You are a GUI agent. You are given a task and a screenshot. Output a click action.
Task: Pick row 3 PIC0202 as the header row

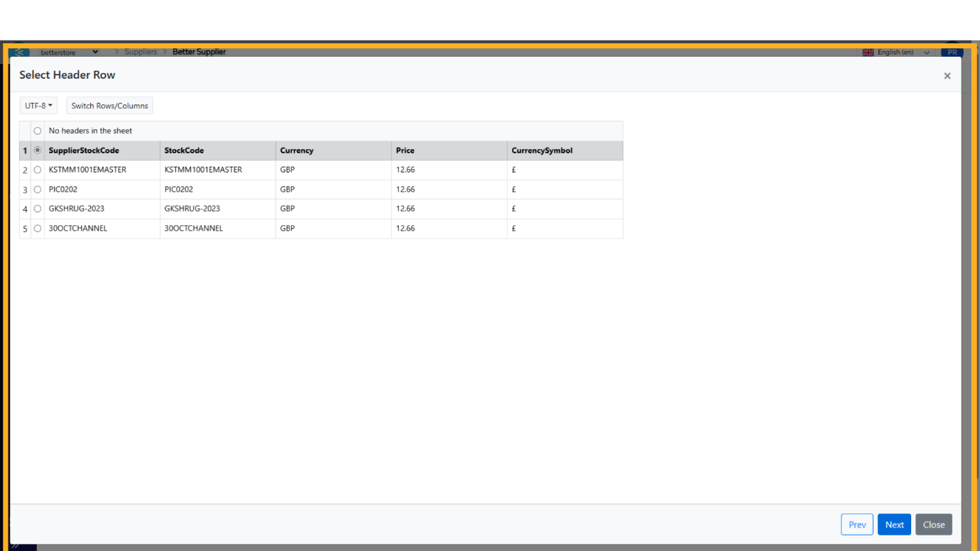click(x=38, y=190)
